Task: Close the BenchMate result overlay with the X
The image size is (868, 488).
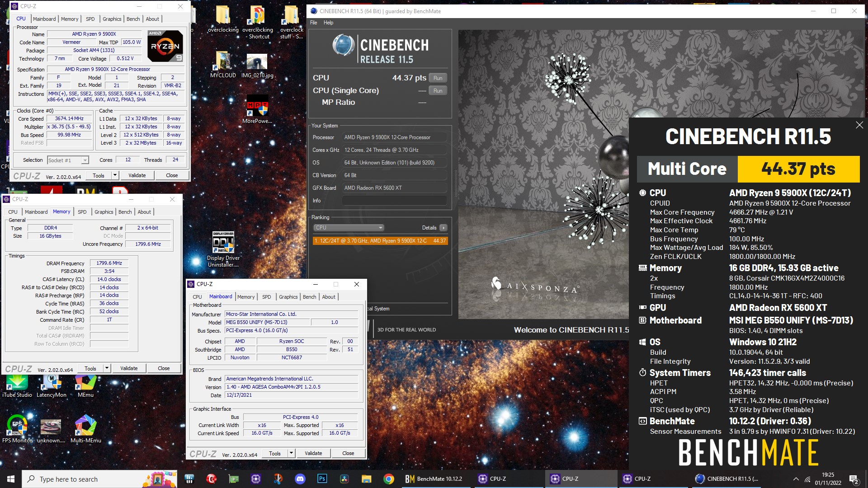Action: tap(859, 125)
